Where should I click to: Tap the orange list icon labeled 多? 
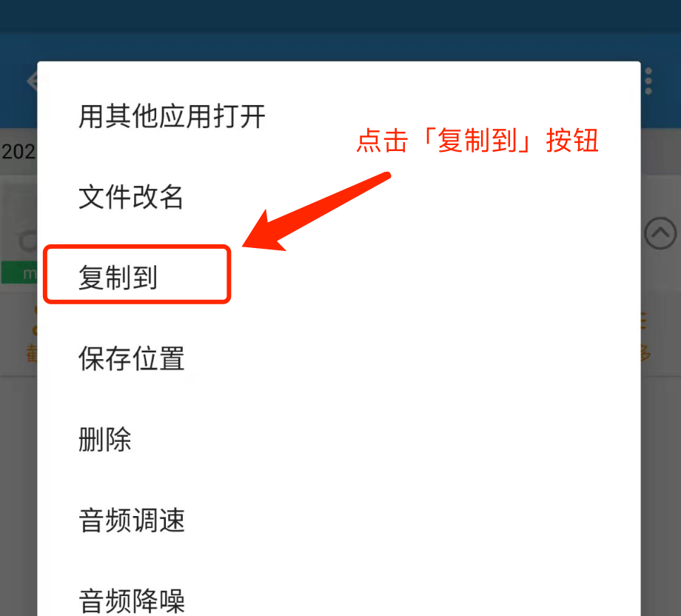coord(643,336)
